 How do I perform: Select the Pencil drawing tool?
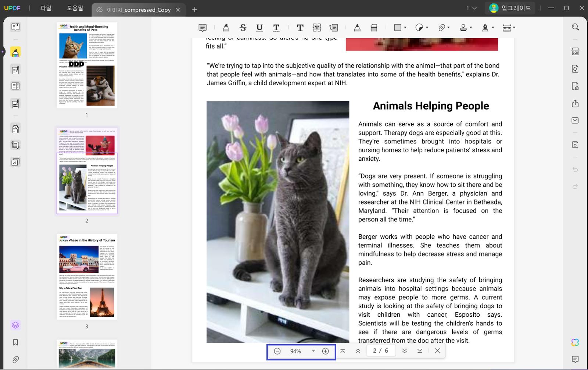357,28
